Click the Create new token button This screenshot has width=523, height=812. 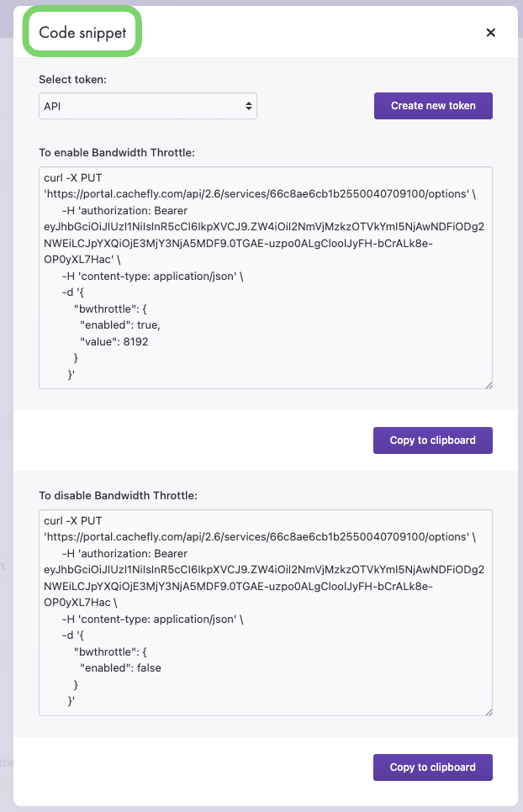[x=433, y=106]
